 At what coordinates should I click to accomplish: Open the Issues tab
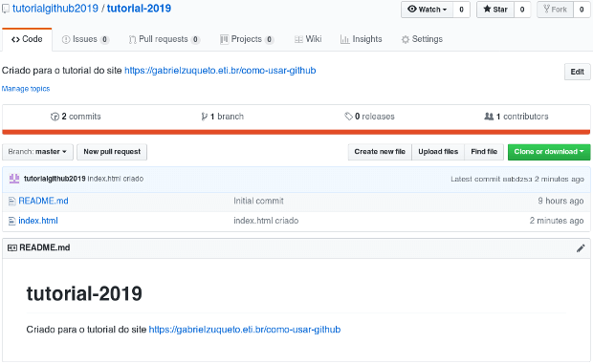pyautogui.click(x=85, y=39)
